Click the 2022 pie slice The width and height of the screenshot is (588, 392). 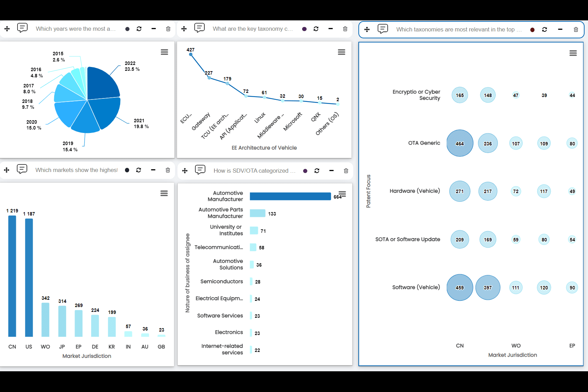pos(102,83)
